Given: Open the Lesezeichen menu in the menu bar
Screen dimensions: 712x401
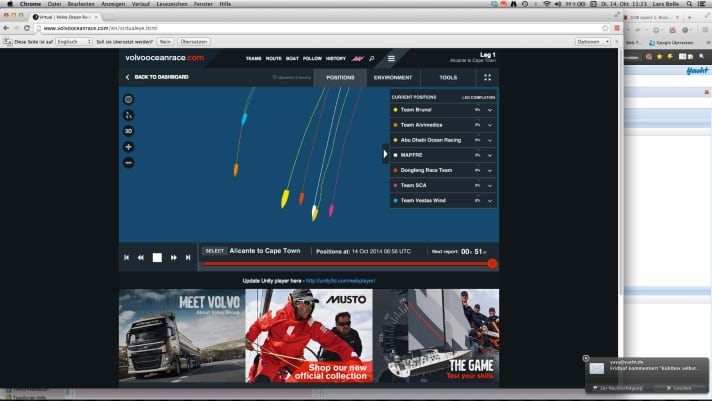Looking at the screenshot, I should tap(172, 4).
